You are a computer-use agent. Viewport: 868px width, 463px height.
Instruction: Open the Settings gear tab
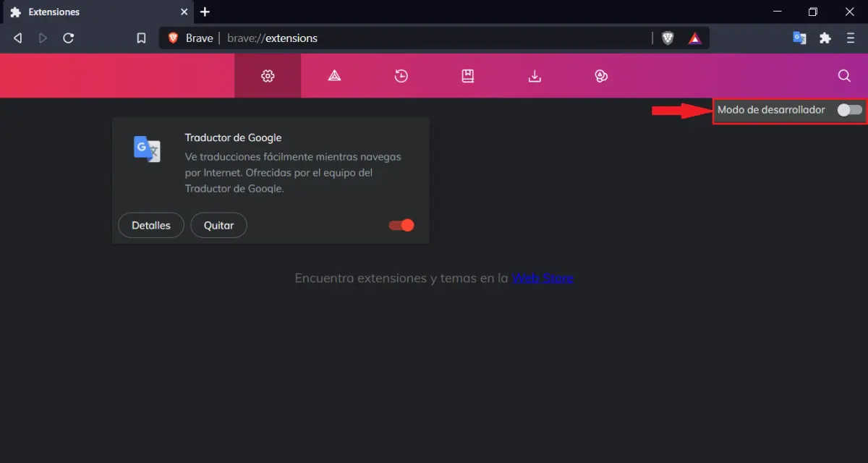268,76
